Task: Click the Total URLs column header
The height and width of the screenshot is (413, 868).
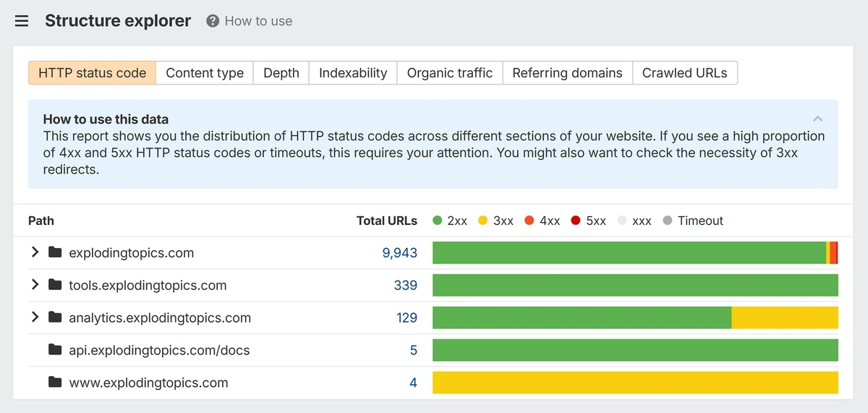Action: (387, 221)
